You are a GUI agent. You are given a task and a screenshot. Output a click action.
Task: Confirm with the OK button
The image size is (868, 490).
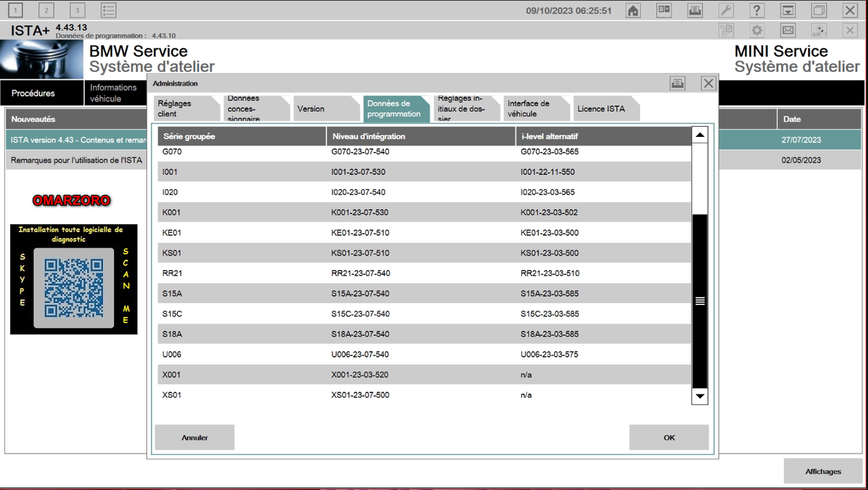coord(669,438)
